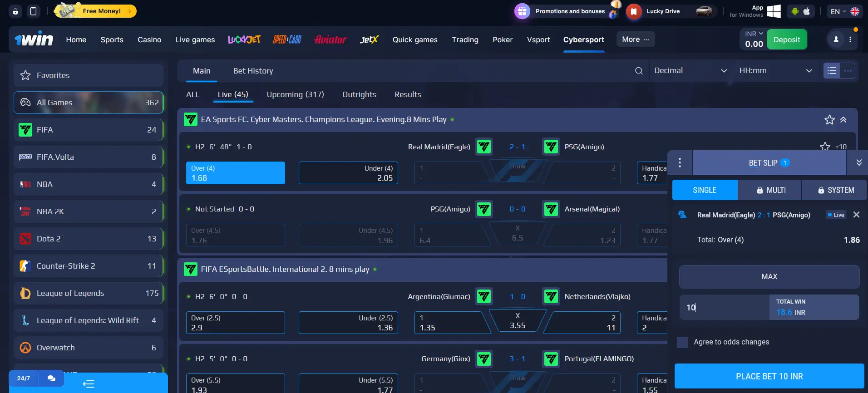Open the three-dot menu beside profile icon
868x393 pixels.
point(850,39)
